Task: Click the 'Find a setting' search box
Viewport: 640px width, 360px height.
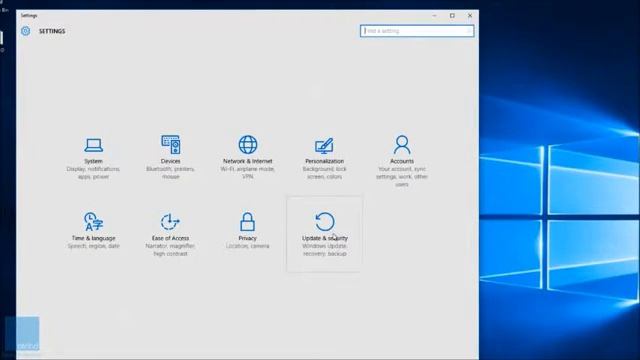Action: pos(417,31)
